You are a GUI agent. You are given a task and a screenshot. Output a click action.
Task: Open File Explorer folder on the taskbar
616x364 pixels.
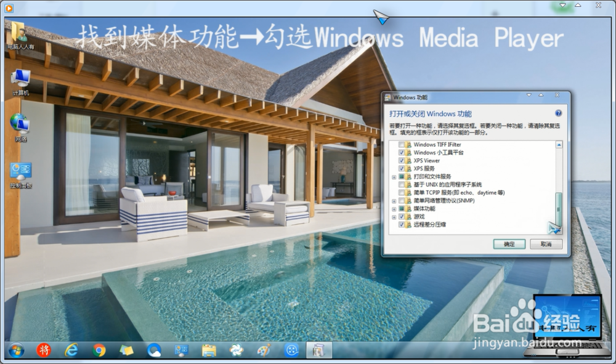click(x=209, y=350)
